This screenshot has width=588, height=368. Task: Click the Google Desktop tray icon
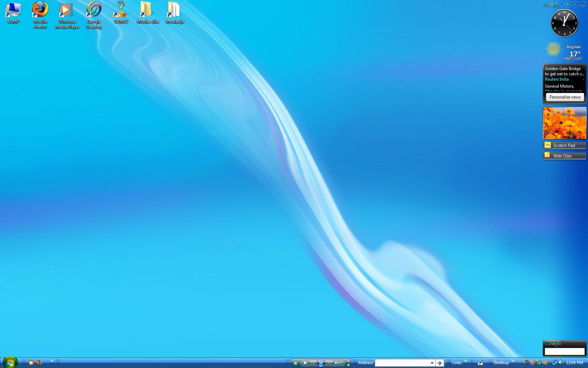click(526, 362)
